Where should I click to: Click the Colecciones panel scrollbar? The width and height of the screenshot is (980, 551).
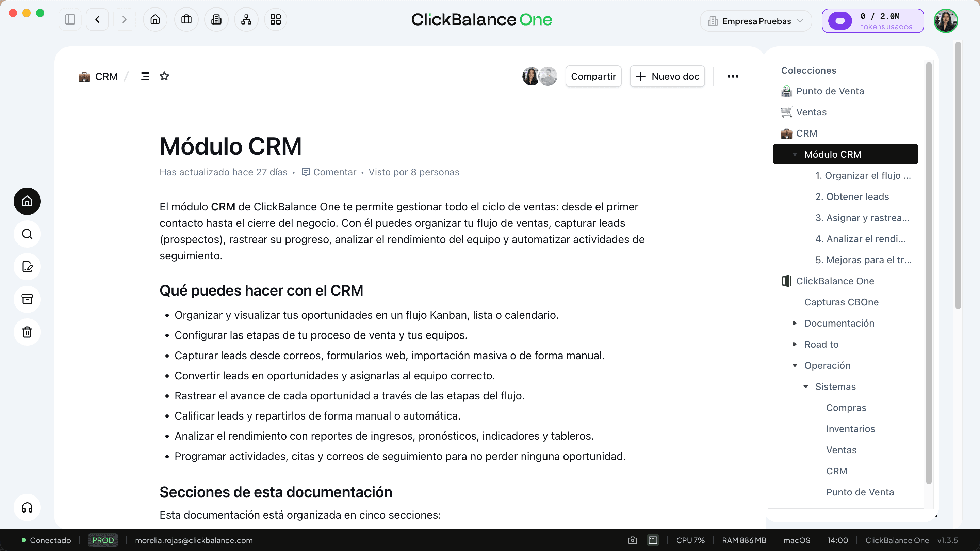(929, 273)
